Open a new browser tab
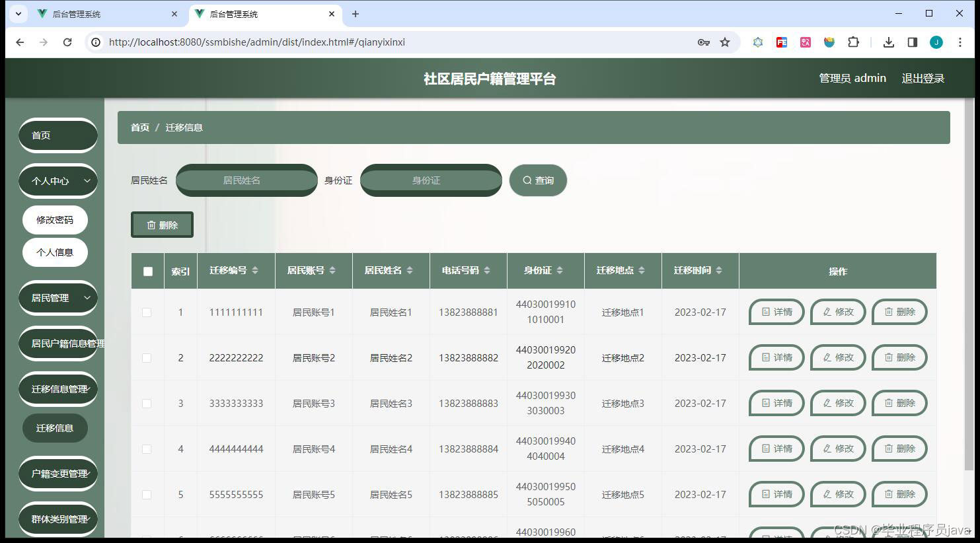This screenshot has width=980, height=543. (356, 14)
